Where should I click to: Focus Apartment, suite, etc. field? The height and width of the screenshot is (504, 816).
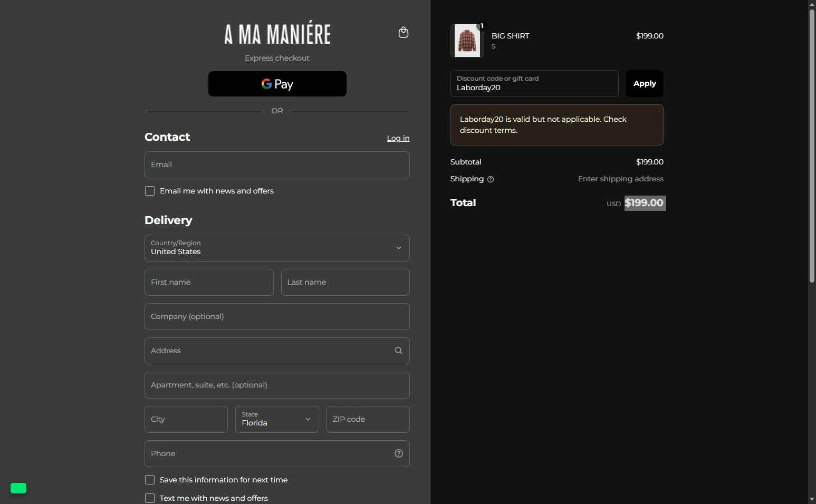[277, 385]
